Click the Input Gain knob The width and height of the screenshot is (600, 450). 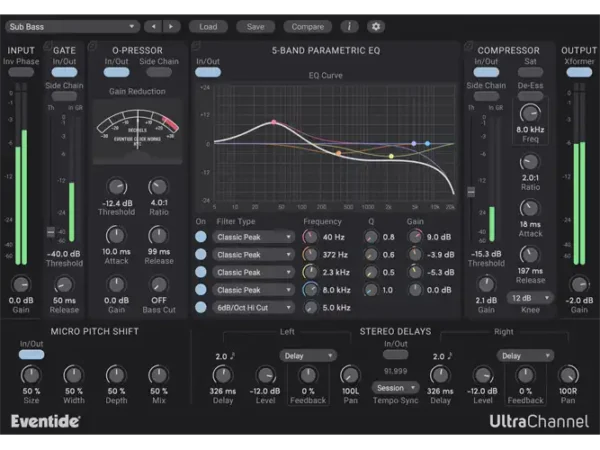pyautogui.click(x=21, y=284)
